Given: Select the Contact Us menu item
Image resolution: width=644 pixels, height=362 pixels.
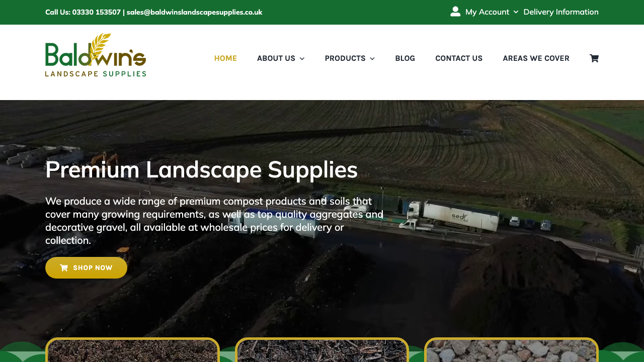Looking at the screenshot, I should click(x=458, y=58).
